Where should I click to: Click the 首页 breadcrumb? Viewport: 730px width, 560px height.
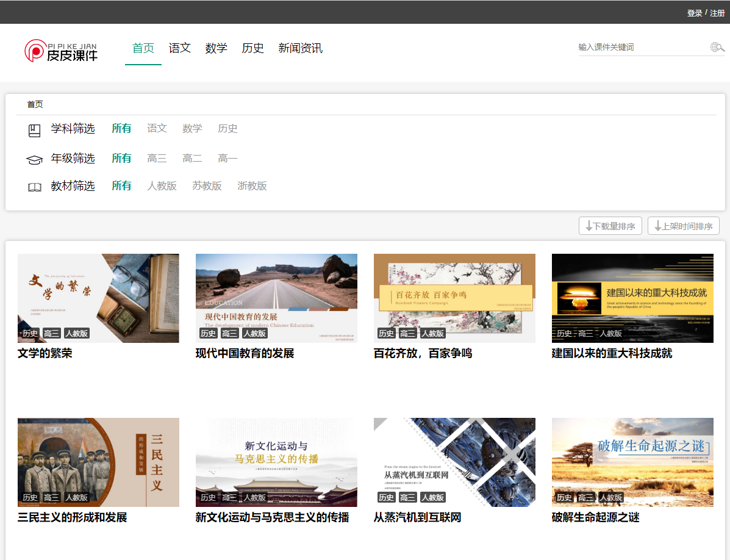[35, 104]
